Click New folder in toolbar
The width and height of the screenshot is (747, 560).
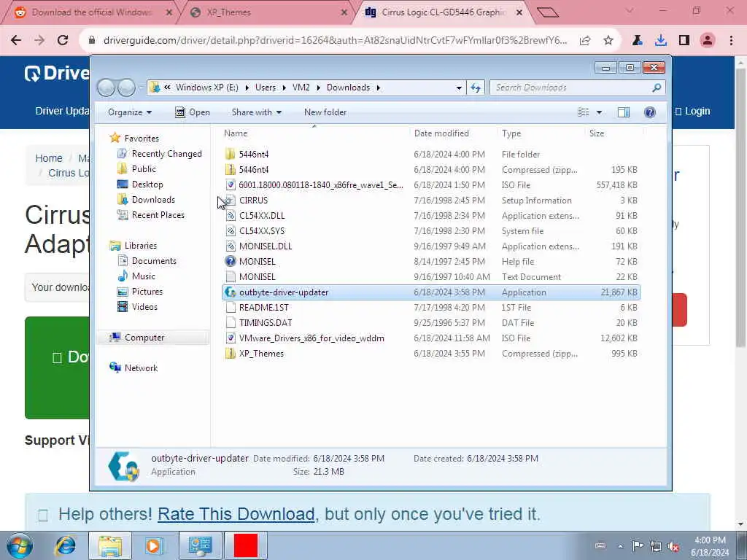pyautogui.click(x=325, y=112)
